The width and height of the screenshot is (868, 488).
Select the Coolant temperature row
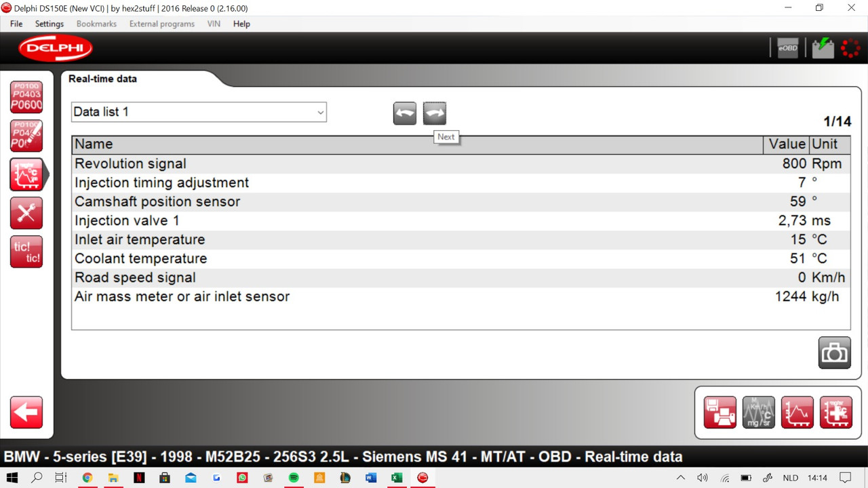[x=461, y=258]
